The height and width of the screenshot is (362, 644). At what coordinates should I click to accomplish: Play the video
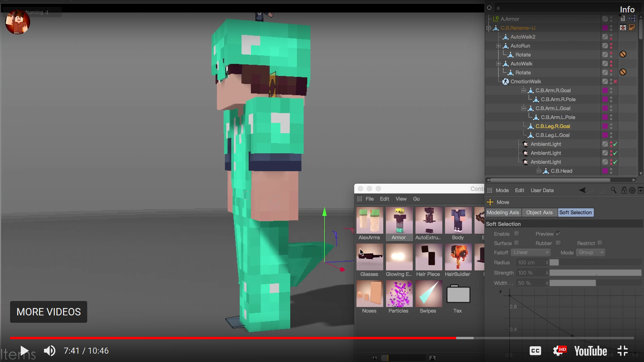click(x=24, y=351)
